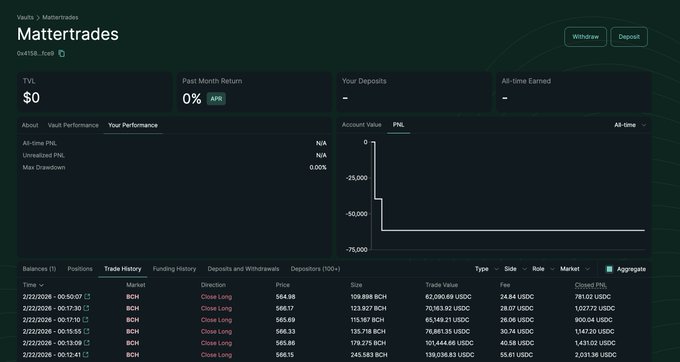This screenshot has height=362, width=680.
Task: Open explorer link for 00:17:10 trade
Action: (x=85, y=320)
